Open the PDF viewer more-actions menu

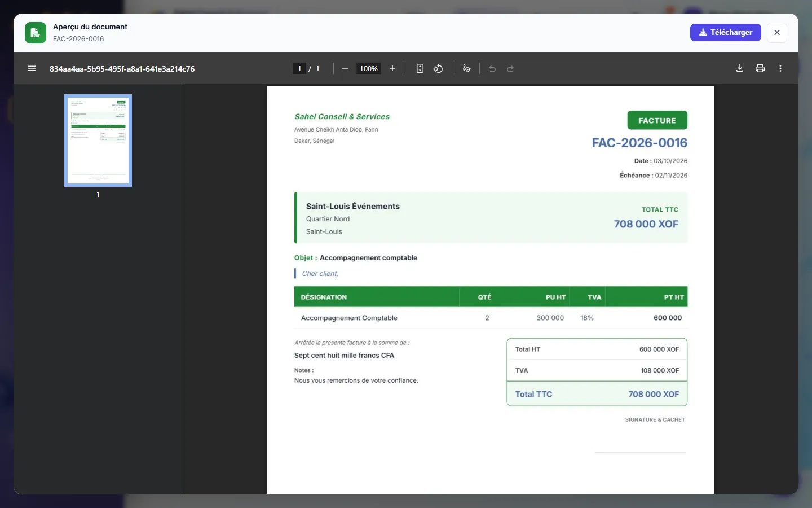[780, 68]
